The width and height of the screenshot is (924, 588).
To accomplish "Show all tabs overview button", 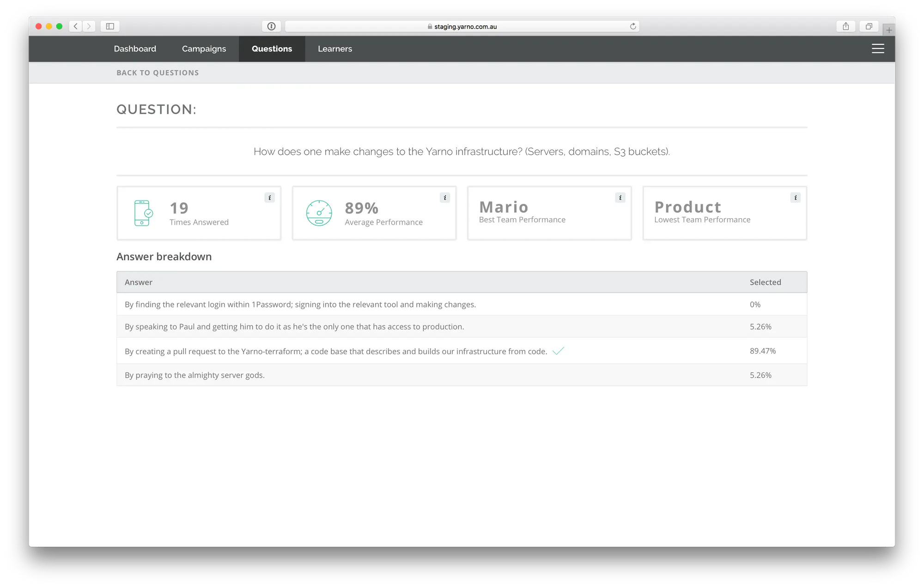I will click(x=869, y=26).
